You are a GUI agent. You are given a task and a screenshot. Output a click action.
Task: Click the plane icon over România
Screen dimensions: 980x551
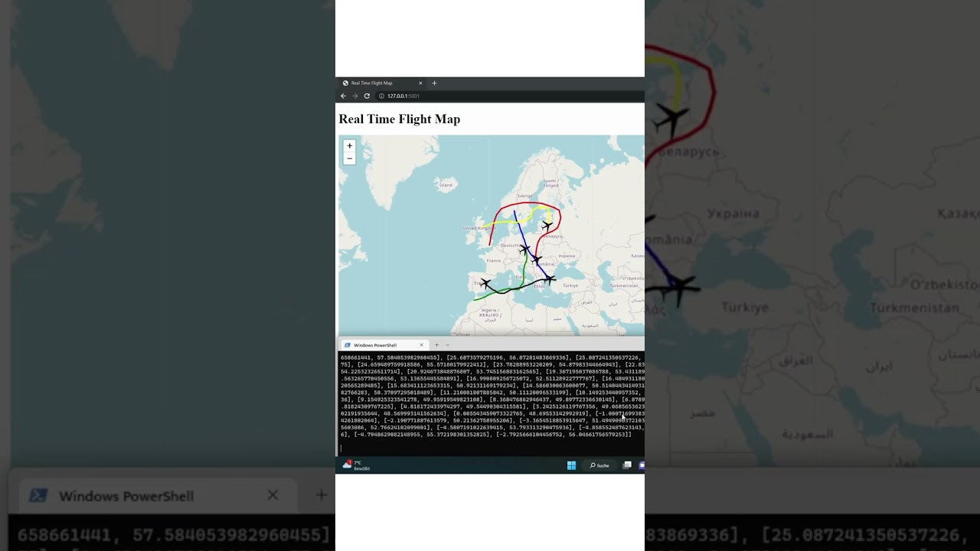click(536, 259)
